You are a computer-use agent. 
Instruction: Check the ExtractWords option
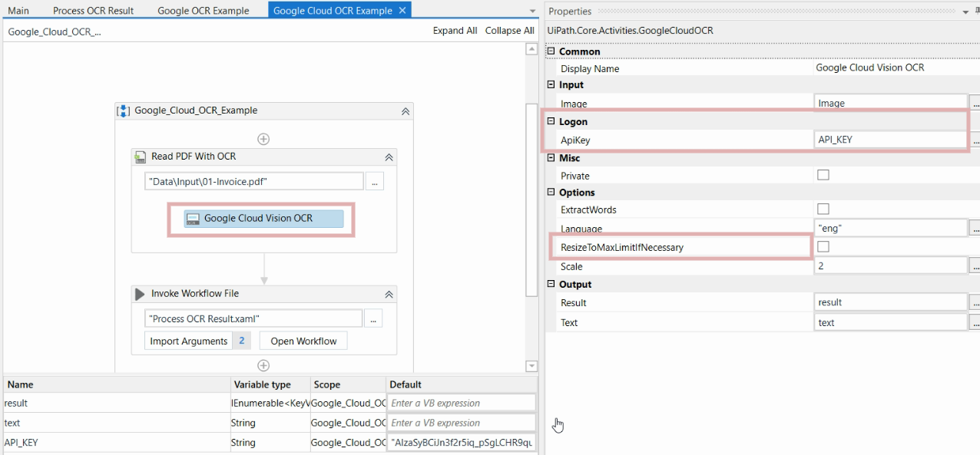[x=823, y=209]
